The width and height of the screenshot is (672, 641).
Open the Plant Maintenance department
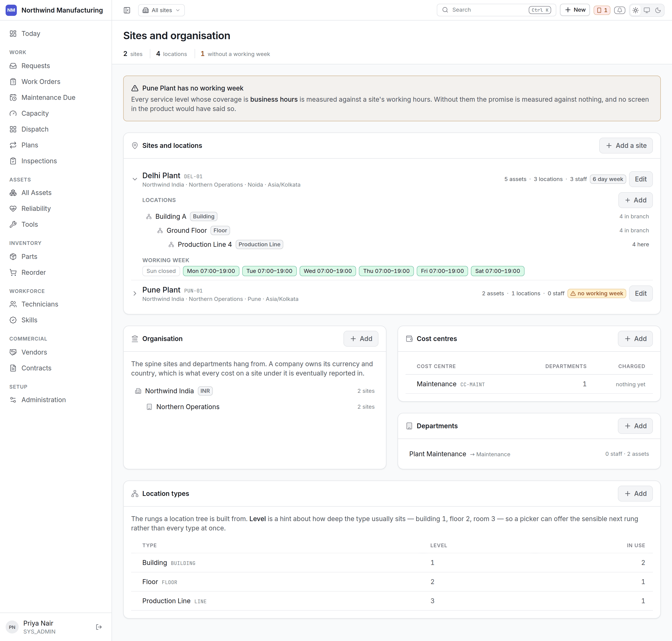pyautogui.click(x=529, y=454)
